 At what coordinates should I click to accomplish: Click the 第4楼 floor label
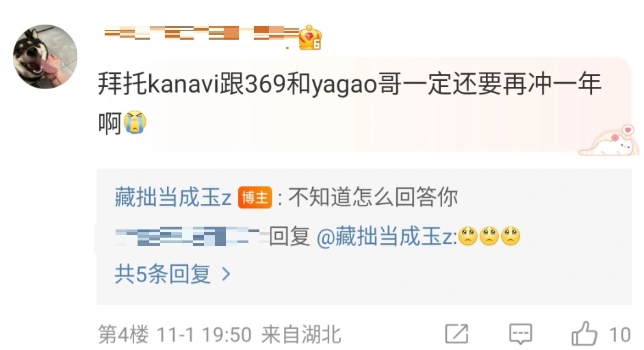point(123,334)
